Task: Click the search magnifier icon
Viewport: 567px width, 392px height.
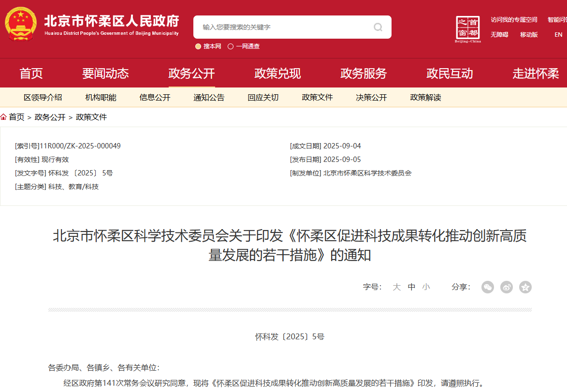Action: (378, 27)
